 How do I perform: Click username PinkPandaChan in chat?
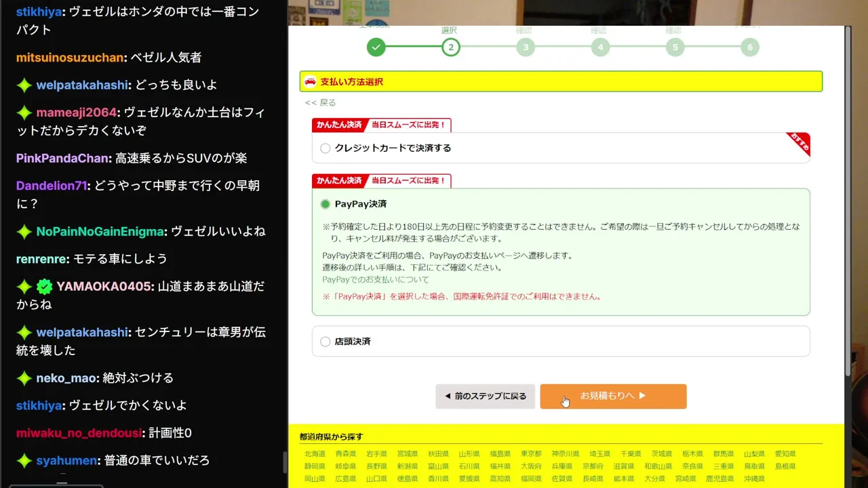63,158
